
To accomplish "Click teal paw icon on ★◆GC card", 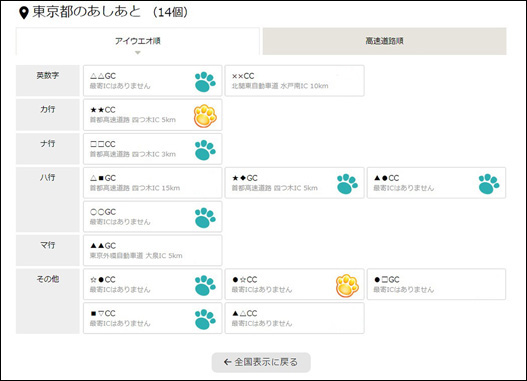I will [347, 184].
